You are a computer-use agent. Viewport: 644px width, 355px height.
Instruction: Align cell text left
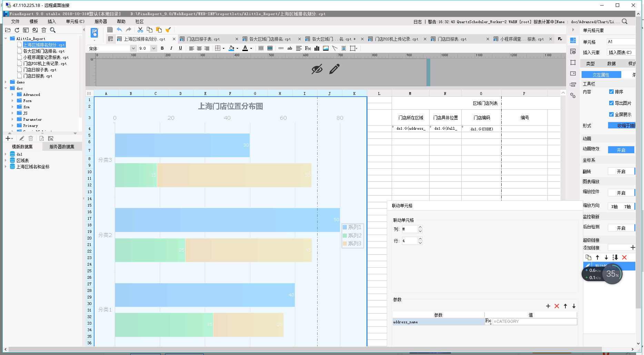pos(191,48)
